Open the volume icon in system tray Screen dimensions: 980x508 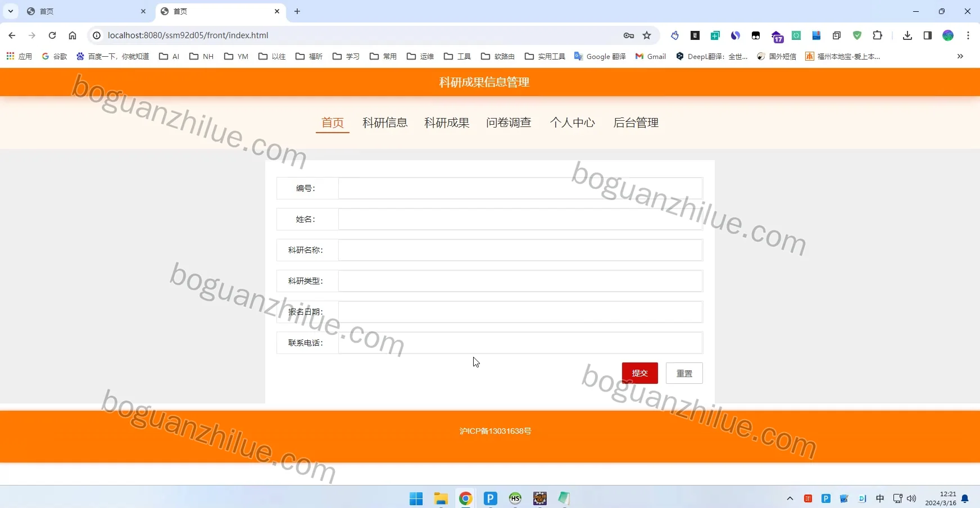pos(911,498)
